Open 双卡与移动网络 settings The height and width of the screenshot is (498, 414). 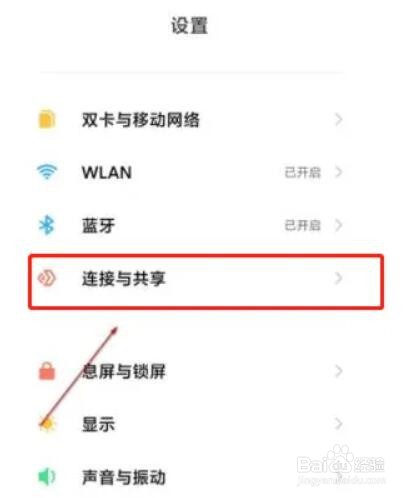pos(190,119)
